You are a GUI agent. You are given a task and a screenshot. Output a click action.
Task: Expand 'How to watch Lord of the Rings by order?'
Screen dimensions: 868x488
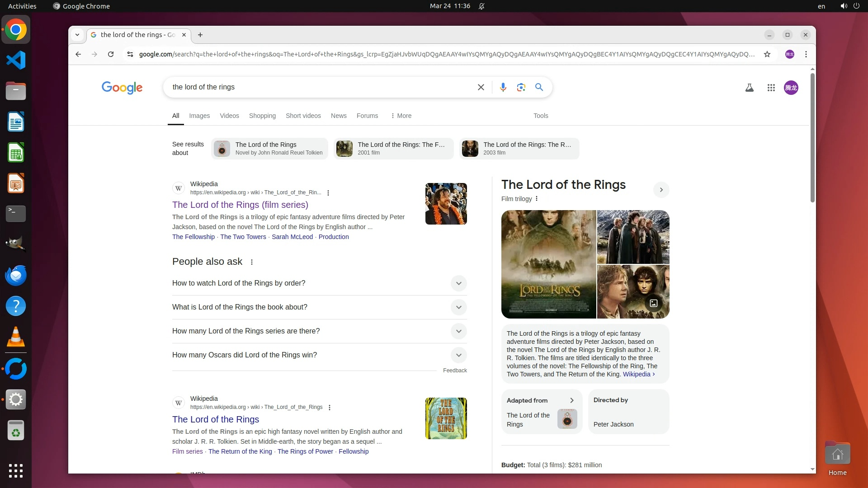coord(458,283)
